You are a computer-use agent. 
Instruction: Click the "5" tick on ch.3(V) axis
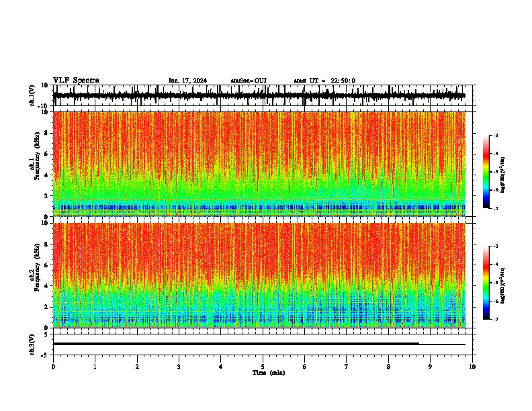pos(46,334)
